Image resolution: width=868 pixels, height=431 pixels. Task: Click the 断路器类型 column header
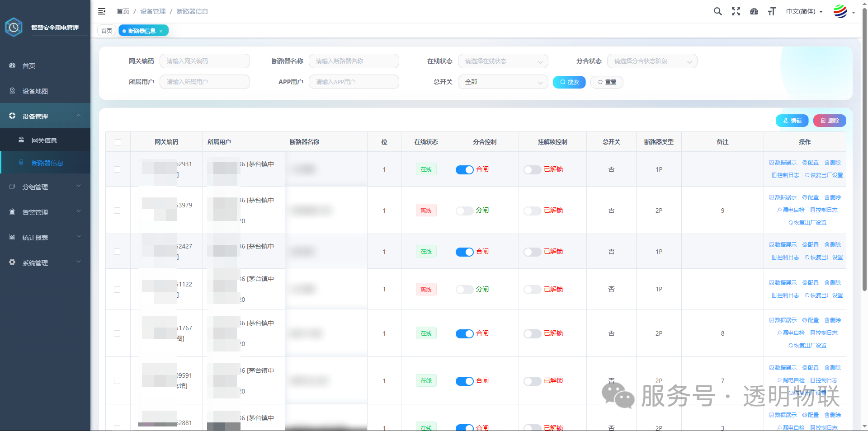pyautogui.click(x=659, y=142)
